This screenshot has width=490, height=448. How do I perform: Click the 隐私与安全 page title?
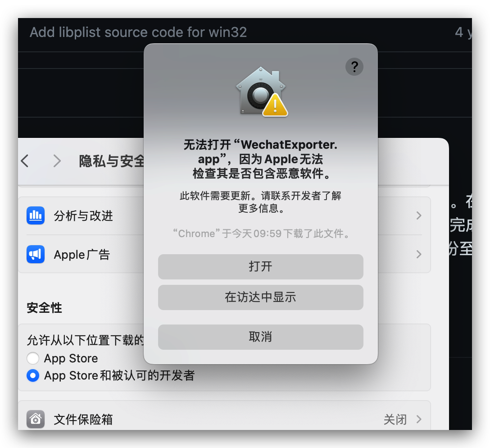tap(112, 161)
